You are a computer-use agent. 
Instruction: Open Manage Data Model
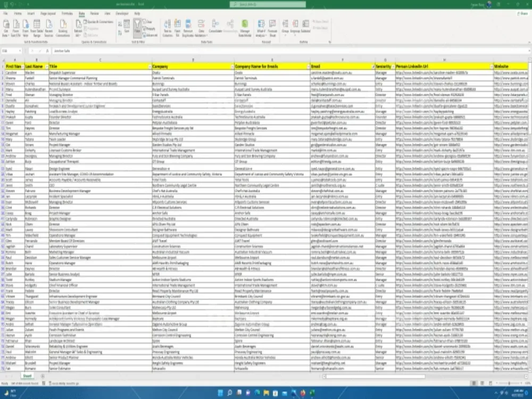pyautogui.click(x=245, y=28)
